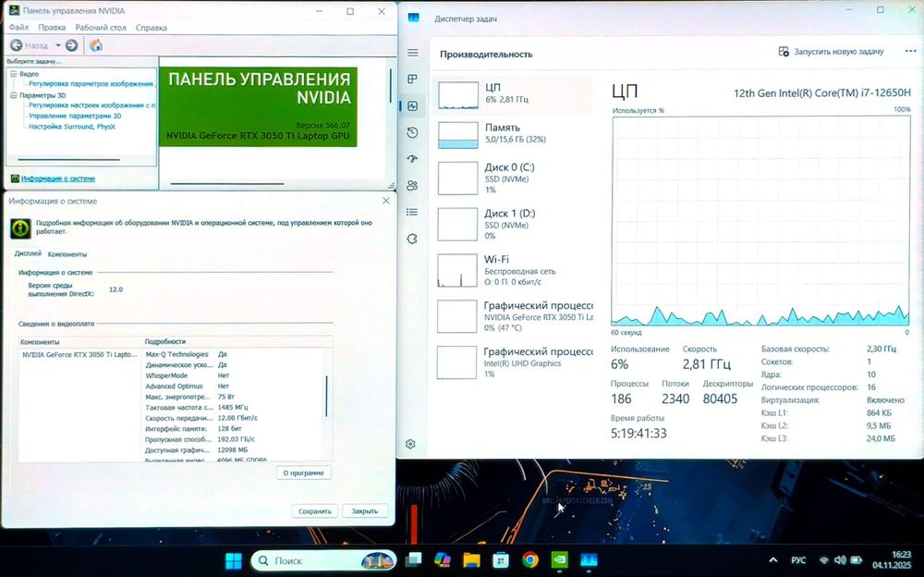
Task: Collapse the Параметры 3D tree node
Action: pyautogui.click(x=14, y=95)
